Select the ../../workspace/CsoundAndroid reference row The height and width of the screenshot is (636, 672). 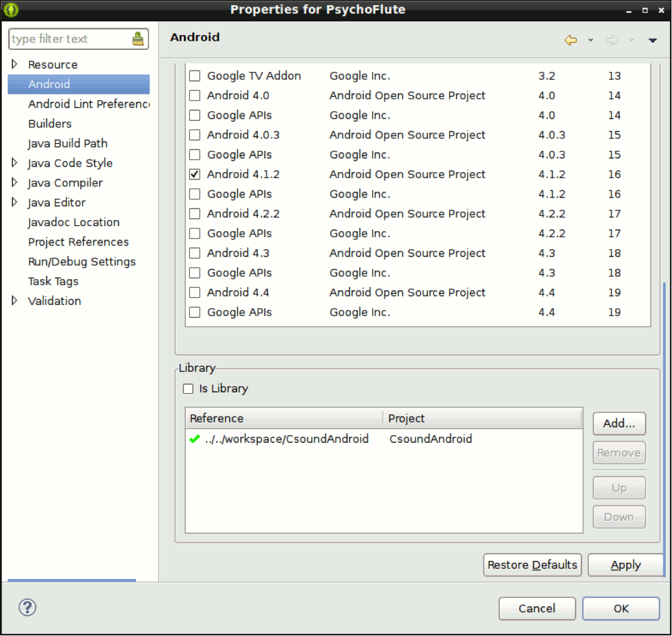pos(384,438)
